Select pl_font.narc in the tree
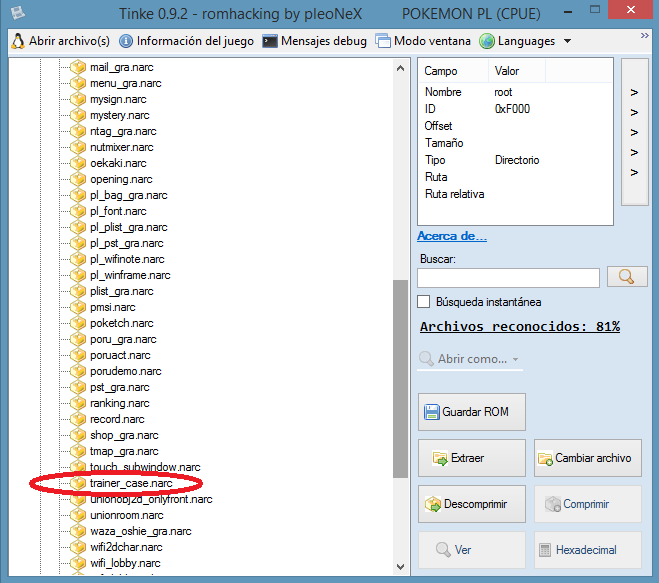The image size is (659, 583). click(x=118, y=211)
